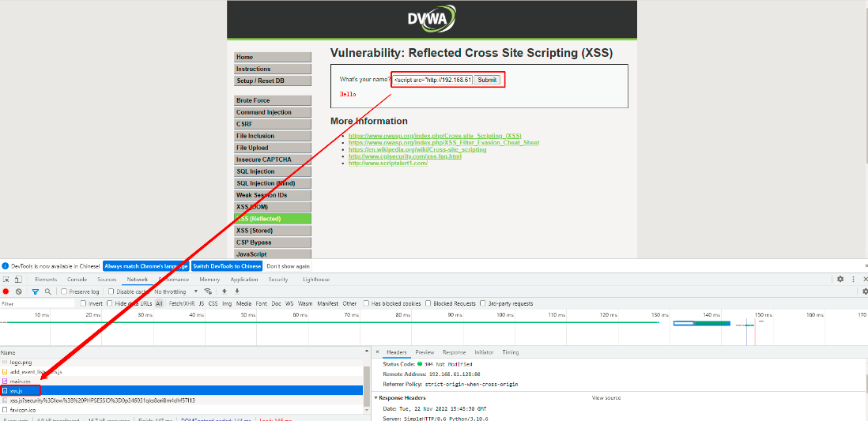Open the Lighthouse tab

pos(316,280)
